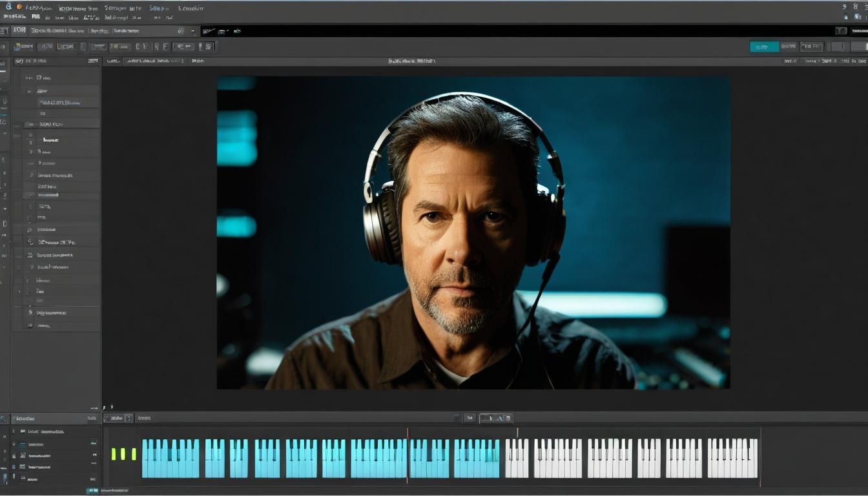Click the blue-yellow first icon in the toolbar
This screenshot has width=868, height=496.
click(23, 46)
